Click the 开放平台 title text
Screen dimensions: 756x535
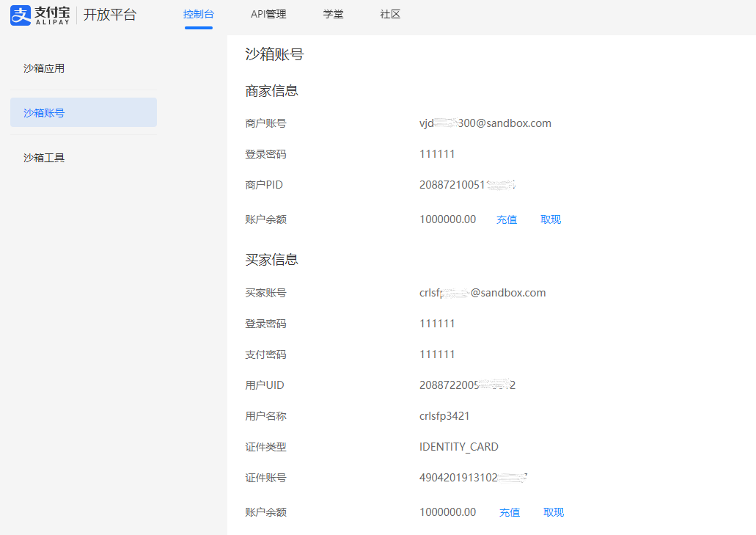[x=110, y=15]
